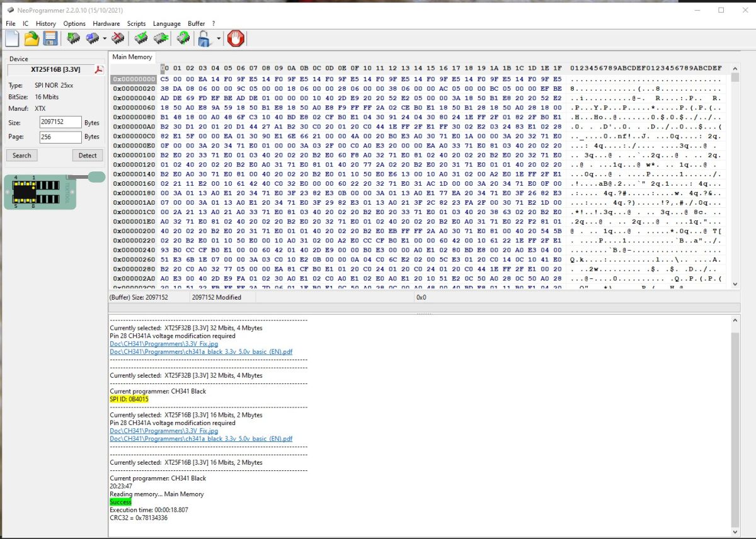Image resolution: width=756 pixels, height=539 pixels.
Task: Click the Auto program chip icon
Action: point(183,38)
